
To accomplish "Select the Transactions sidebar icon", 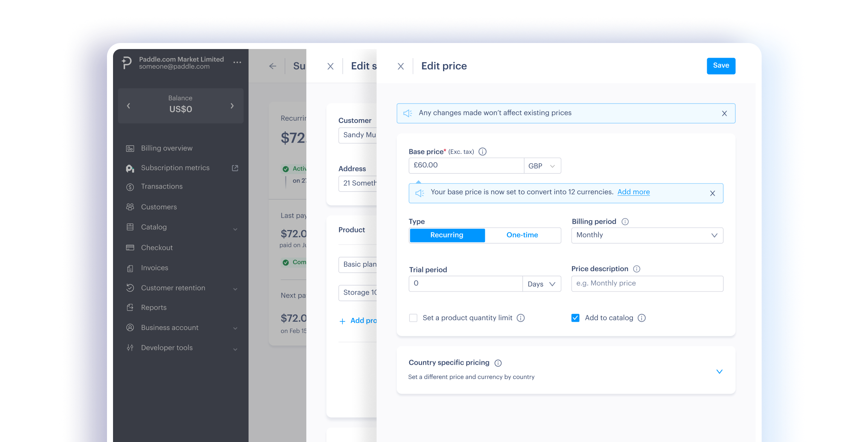I will click(x=130, y=186).
